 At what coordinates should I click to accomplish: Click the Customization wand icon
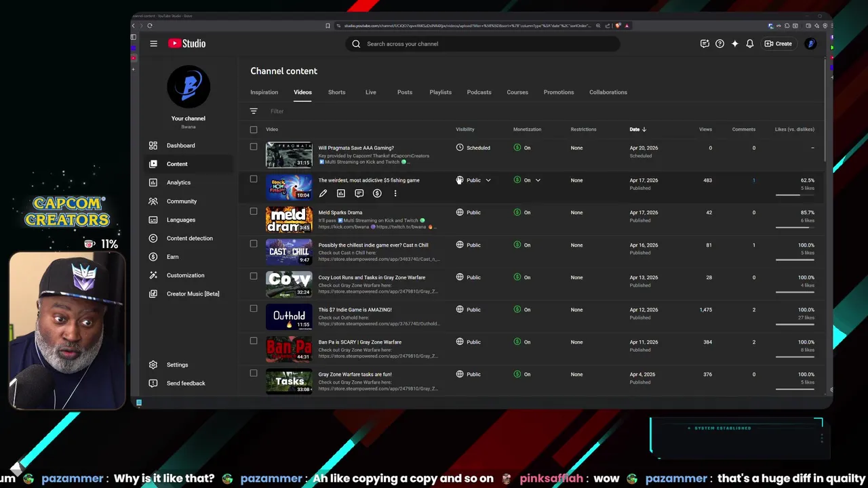(x=153, y=275)
